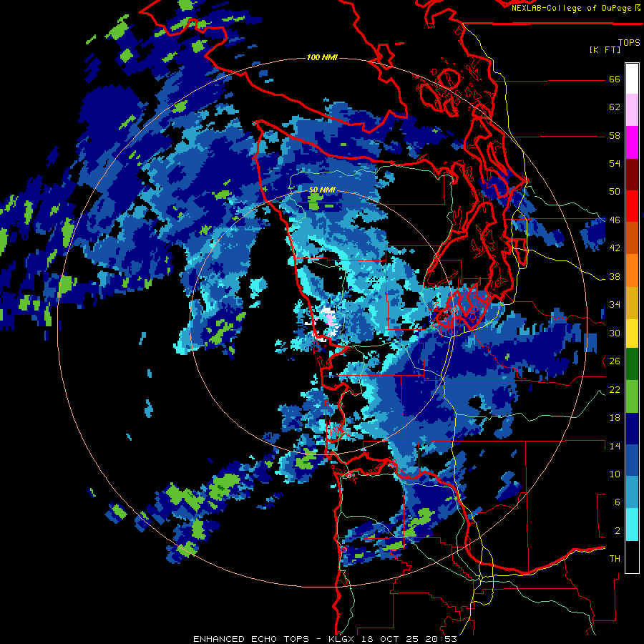This screenshot has height=644, width=644.
Task: Click the 62 legend value label
Action: (x=615, y=107)
